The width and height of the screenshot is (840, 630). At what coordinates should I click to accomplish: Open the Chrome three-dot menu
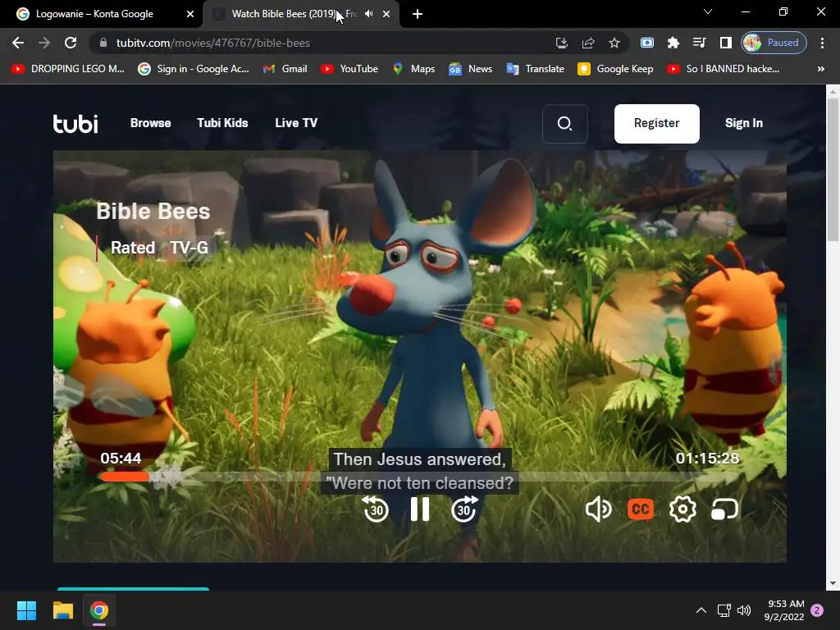pos(822,43)
